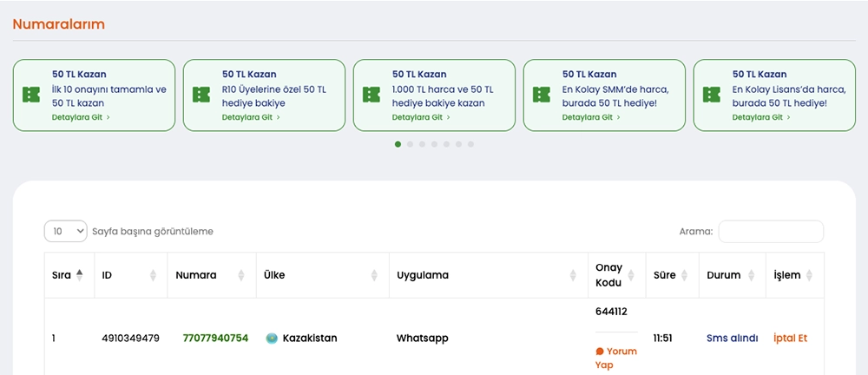Click ticket icon on 'İlk 10 onayını tamamla' card
Viewport: 868px width, 375px height.
pyautogui.click(x=31, y=95)
